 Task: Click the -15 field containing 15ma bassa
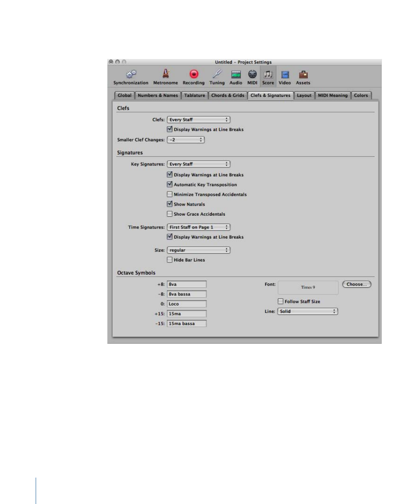pos(187,324)
